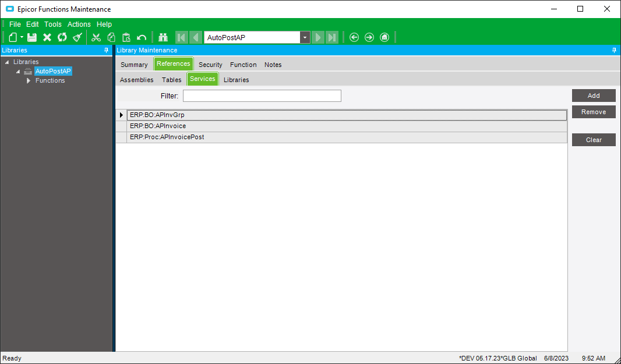The width and height of the screenshot is (621, 364).
Task: Switch to the Function tab
Action: (x=243, y=65)
